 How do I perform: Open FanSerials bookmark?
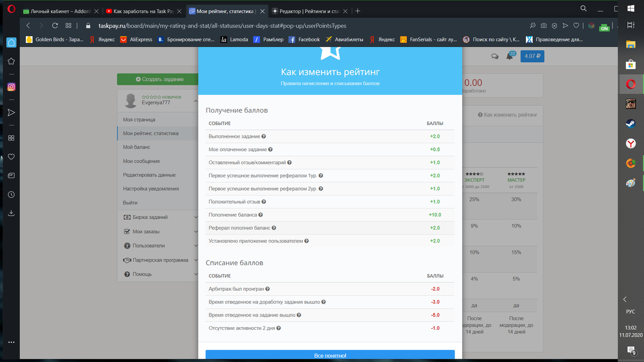pos(428,39)
